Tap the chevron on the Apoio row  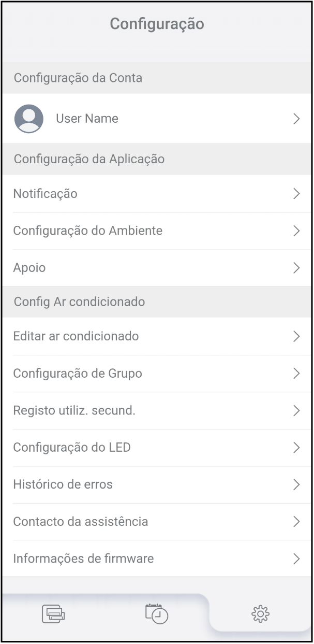tap(296, 268)
